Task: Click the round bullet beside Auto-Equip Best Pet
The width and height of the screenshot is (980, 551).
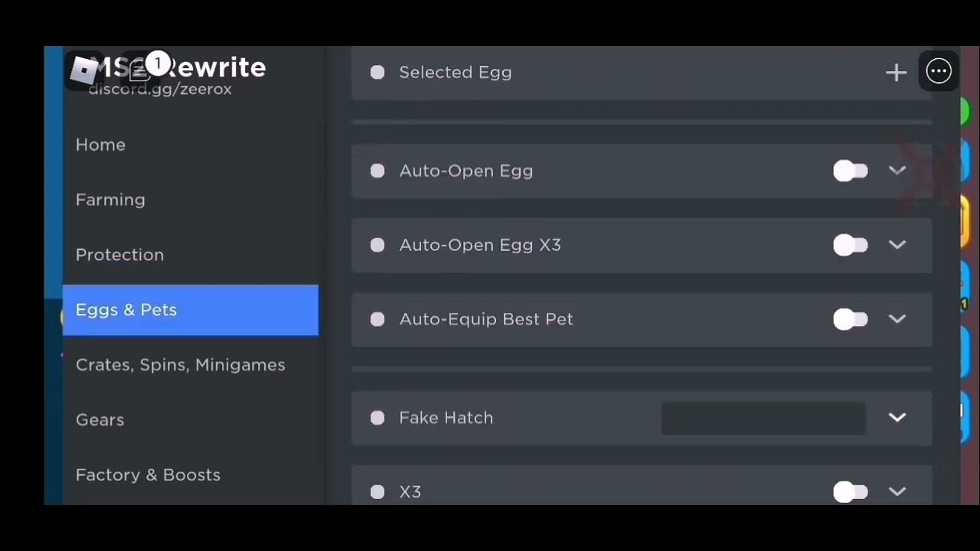Action: pos(377,319)
